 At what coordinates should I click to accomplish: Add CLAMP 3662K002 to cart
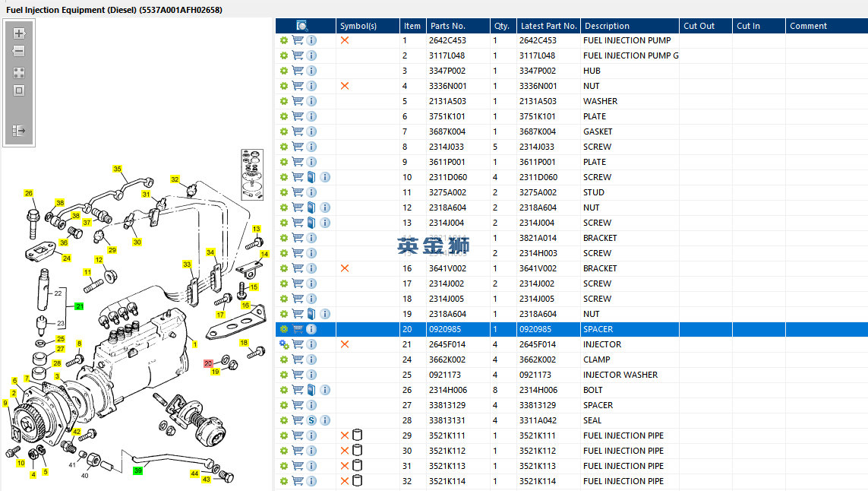pyautogui.click(x=298, y=360)
